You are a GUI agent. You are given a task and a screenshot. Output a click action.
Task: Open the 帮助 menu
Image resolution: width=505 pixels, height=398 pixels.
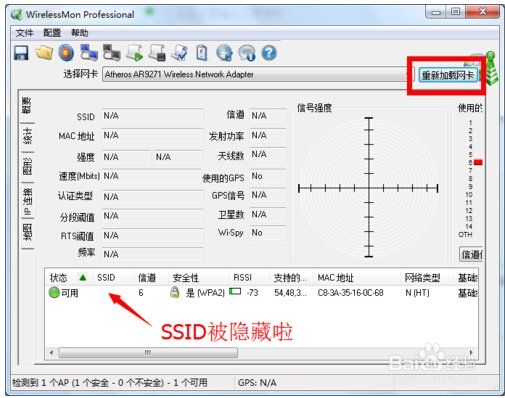click(80, 33)
